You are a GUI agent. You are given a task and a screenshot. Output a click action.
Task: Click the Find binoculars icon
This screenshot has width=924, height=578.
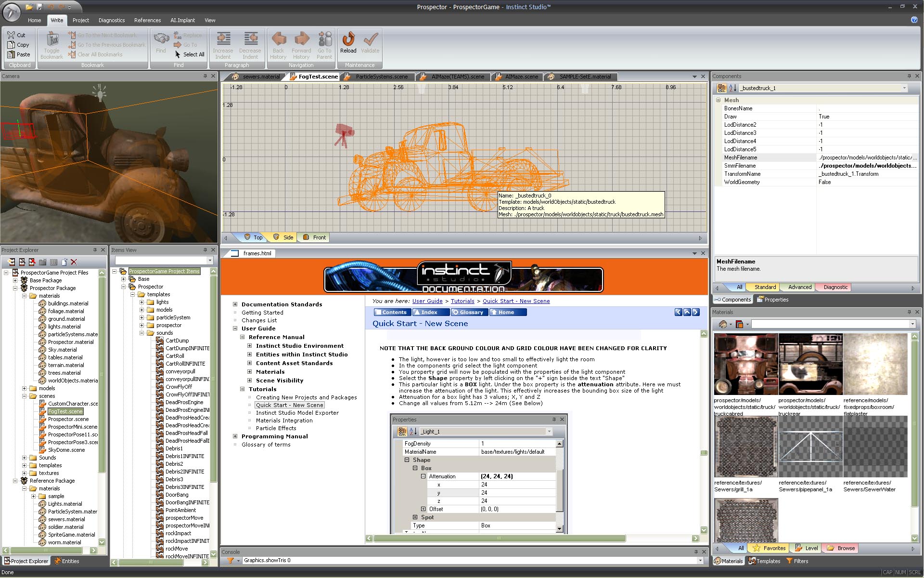(x=161, y=38)
